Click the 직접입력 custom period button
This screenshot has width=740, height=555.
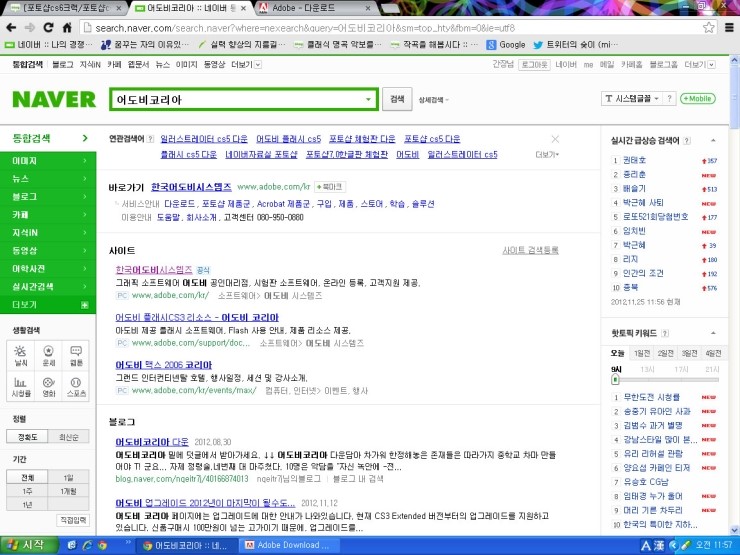[73, 520]
